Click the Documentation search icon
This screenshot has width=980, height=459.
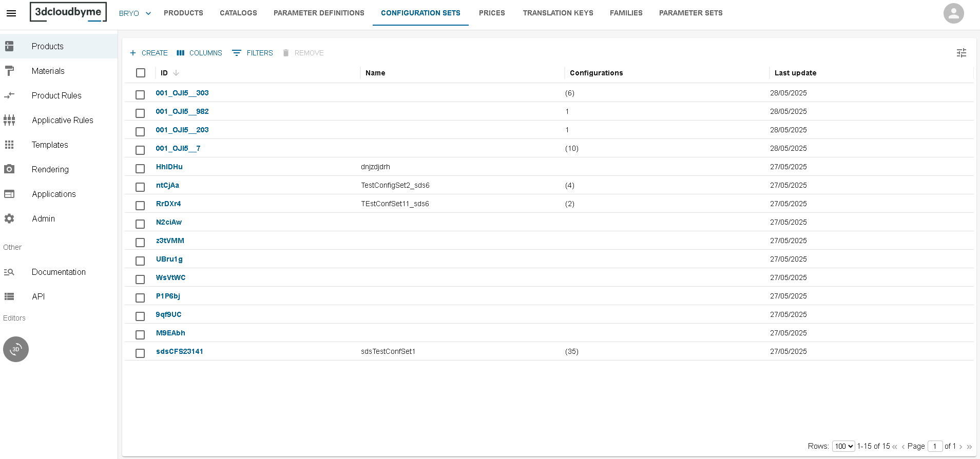(9, 272)
